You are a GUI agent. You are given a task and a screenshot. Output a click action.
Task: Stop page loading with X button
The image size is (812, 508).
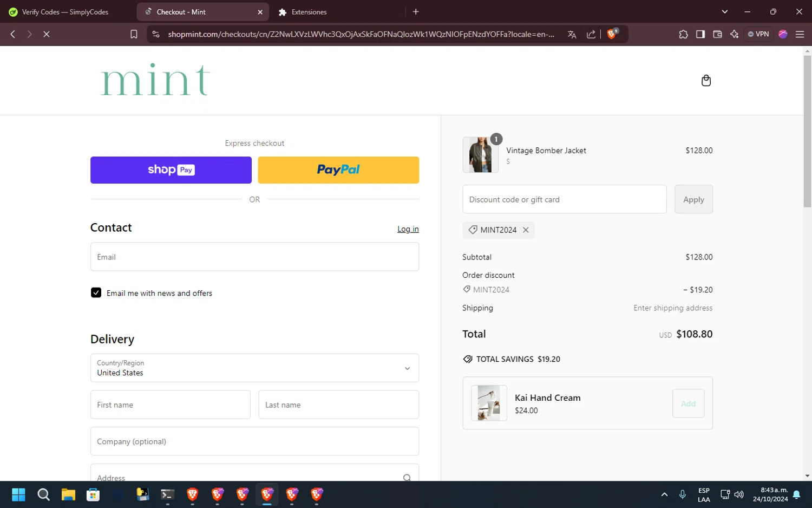[x=47, y=34]
